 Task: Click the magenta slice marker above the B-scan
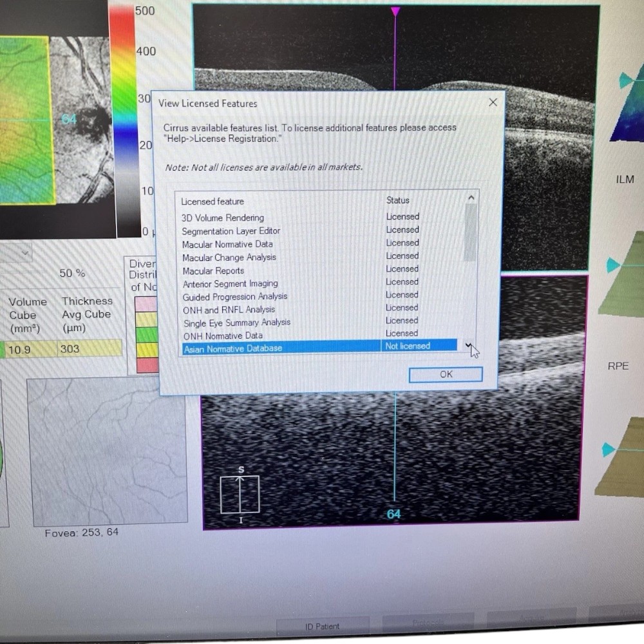395,11
